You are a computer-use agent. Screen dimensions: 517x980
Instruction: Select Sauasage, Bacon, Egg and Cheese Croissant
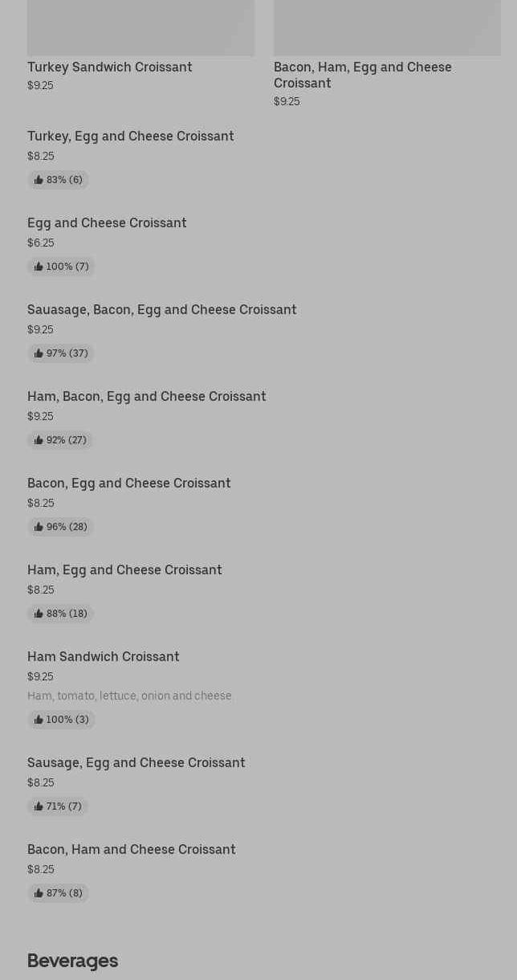161,309
